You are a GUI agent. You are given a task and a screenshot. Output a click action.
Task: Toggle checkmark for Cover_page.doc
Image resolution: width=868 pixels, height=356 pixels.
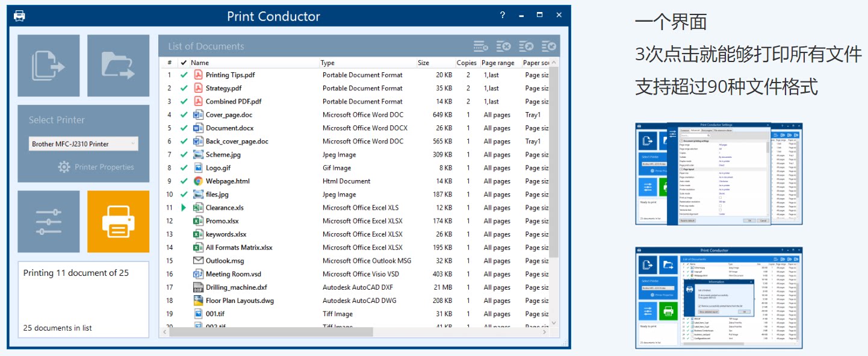click(184, 114)
